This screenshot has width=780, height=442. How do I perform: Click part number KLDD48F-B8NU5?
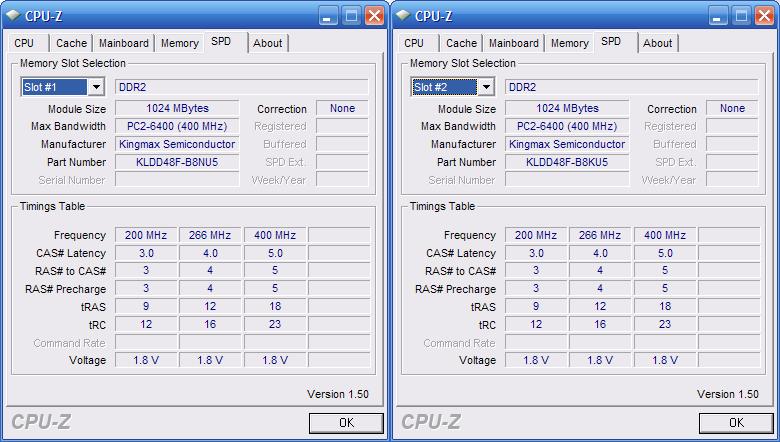coord(177,162)
